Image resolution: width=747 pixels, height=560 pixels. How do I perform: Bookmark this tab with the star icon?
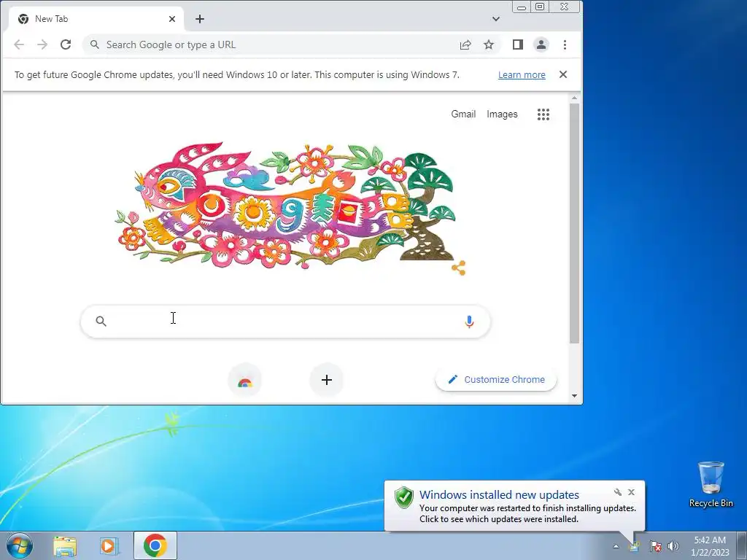pos(489,44)
